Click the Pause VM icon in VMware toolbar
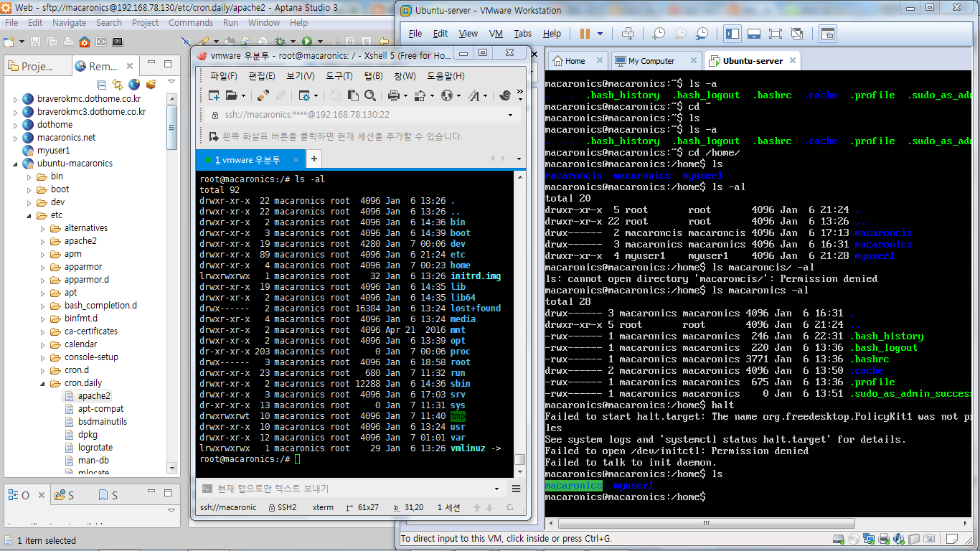 pos(585,34)
